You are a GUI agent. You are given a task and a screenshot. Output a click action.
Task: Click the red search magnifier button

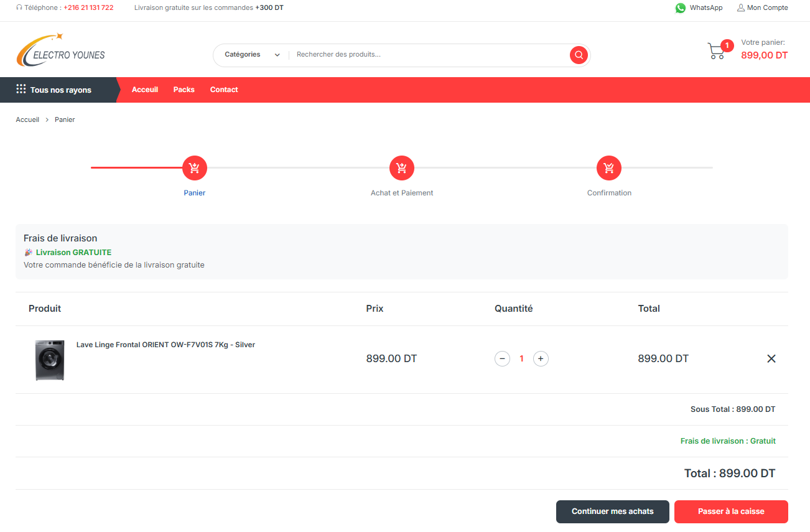pyautogui.click(x=579, y=55)
